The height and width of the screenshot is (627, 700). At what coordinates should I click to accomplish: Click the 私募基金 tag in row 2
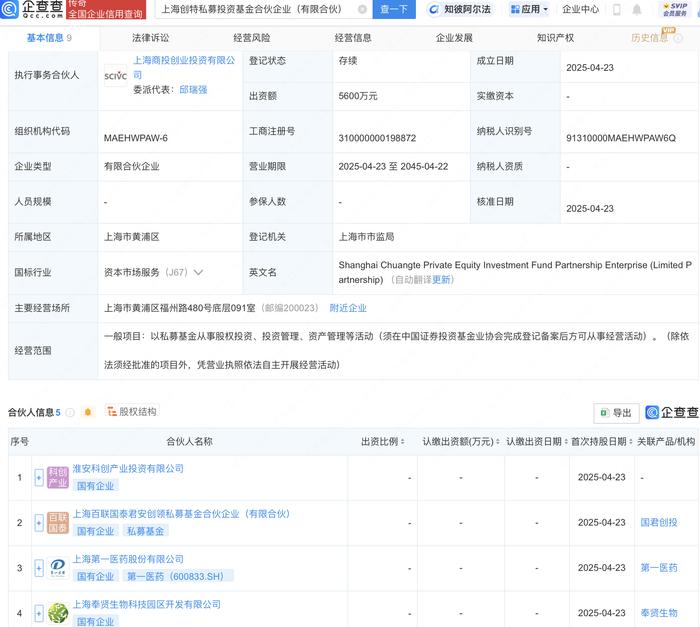146,531
